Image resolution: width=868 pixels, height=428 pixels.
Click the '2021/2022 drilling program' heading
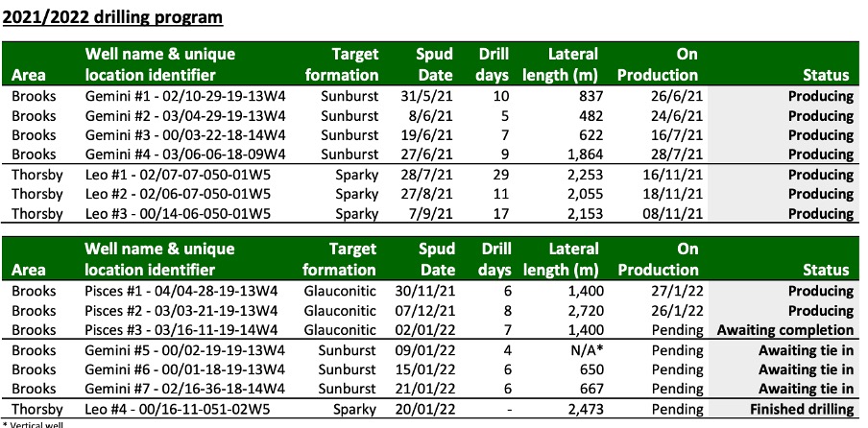pos(112,17)
